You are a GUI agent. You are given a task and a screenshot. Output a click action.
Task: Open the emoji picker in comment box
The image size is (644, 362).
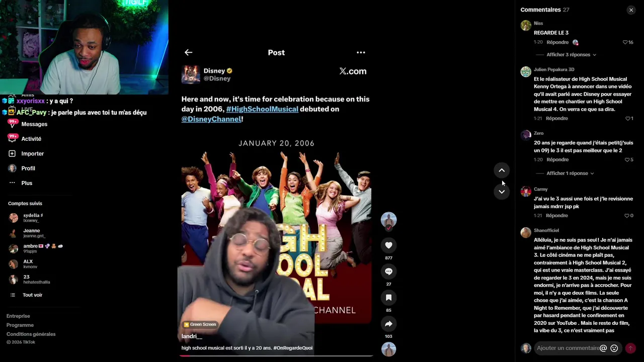pos(614,348)
